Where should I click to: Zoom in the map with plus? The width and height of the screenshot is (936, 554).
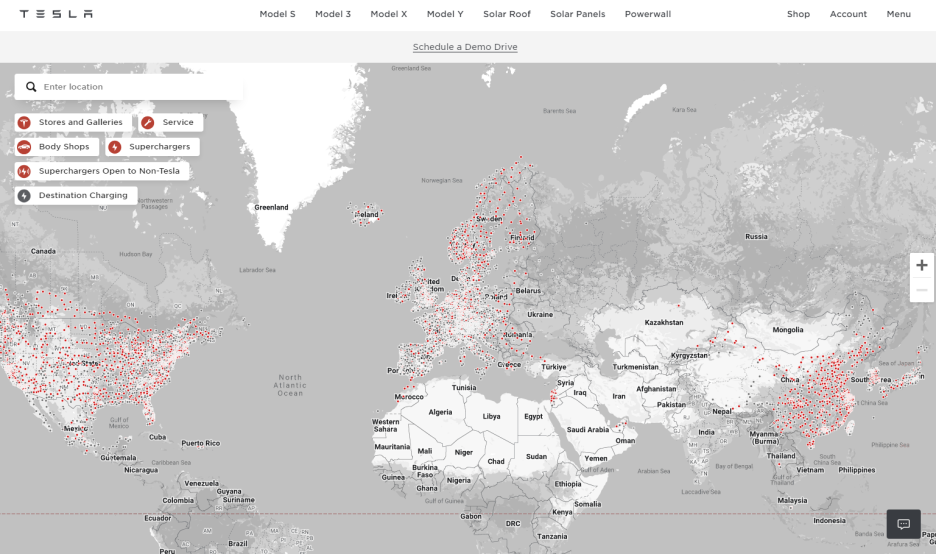(922, 265)
